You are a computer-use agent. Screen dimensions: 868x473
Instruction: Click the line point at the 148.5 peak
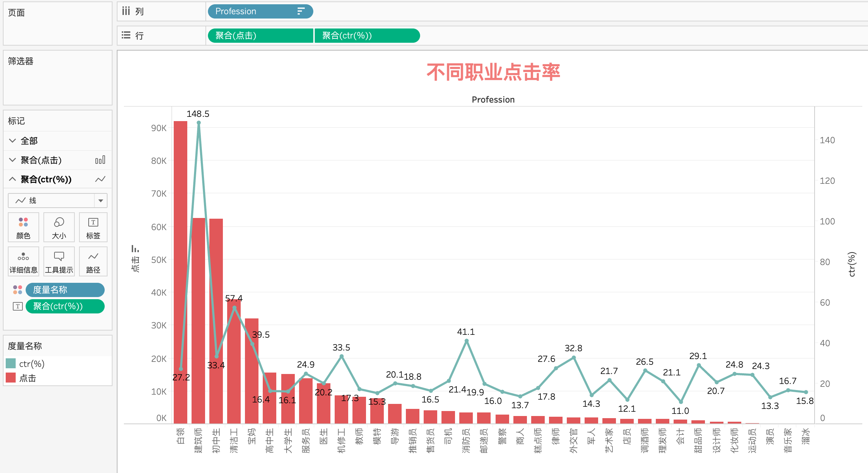tap(199, 123)
